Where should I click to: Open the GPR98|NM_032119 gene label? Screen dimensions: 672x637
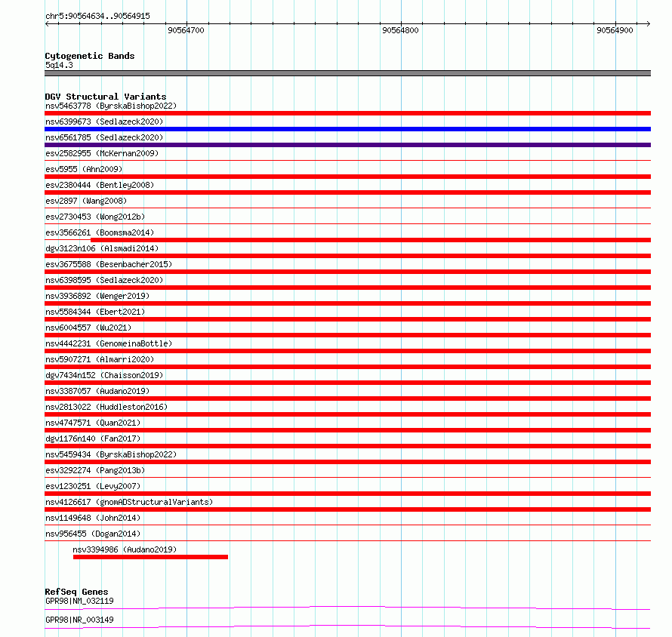79,601
